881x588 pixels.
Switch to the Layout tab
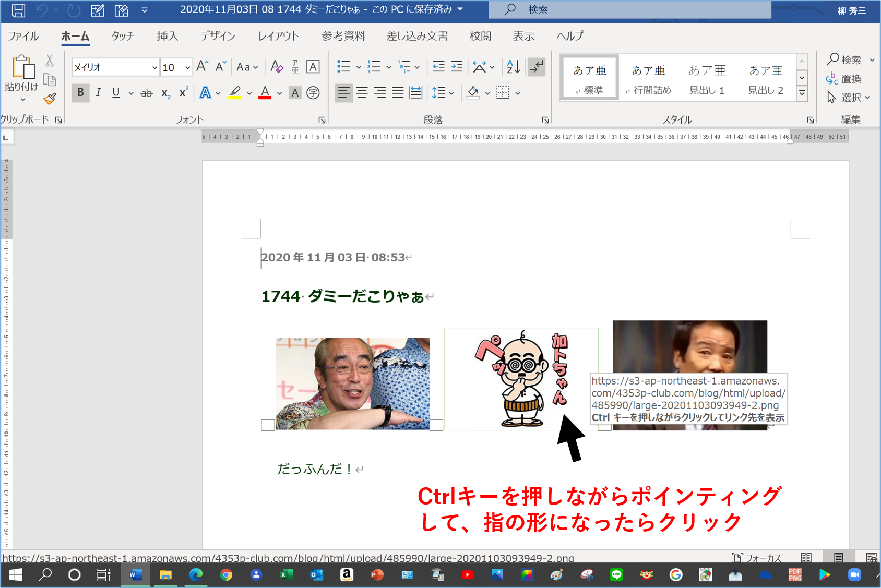coord(278,36)
